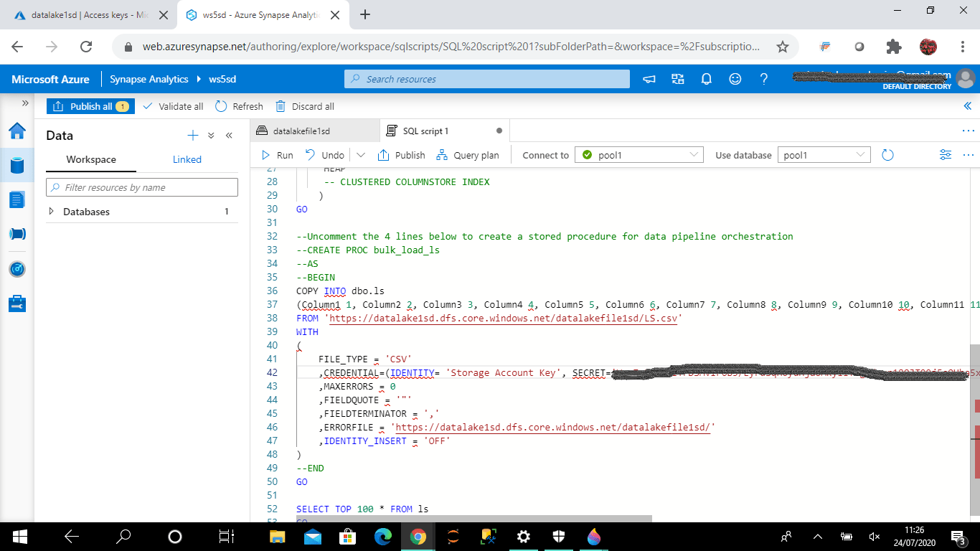The width and height of the screenshot is (980, 551).
Task: Click refresh icon next to database dropdown
Action: (x=887, y=155)
